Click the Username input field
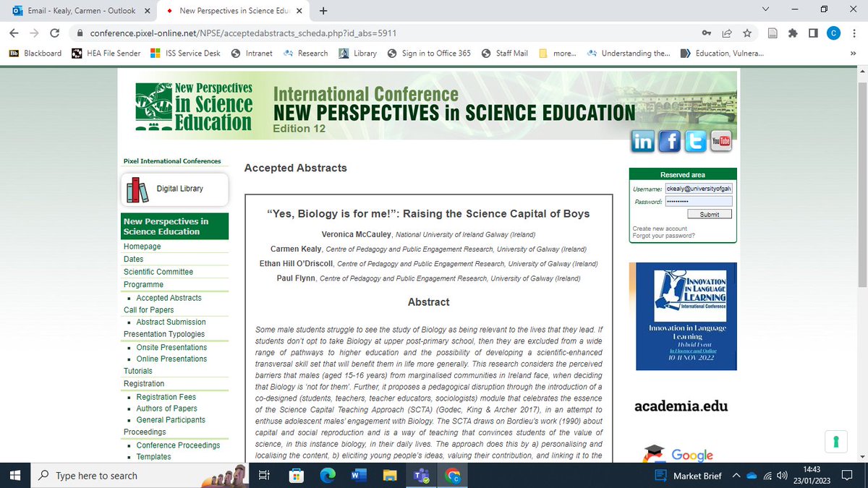Image resolution: width=868 pixels, height=488 pixels. click(699, 189)
